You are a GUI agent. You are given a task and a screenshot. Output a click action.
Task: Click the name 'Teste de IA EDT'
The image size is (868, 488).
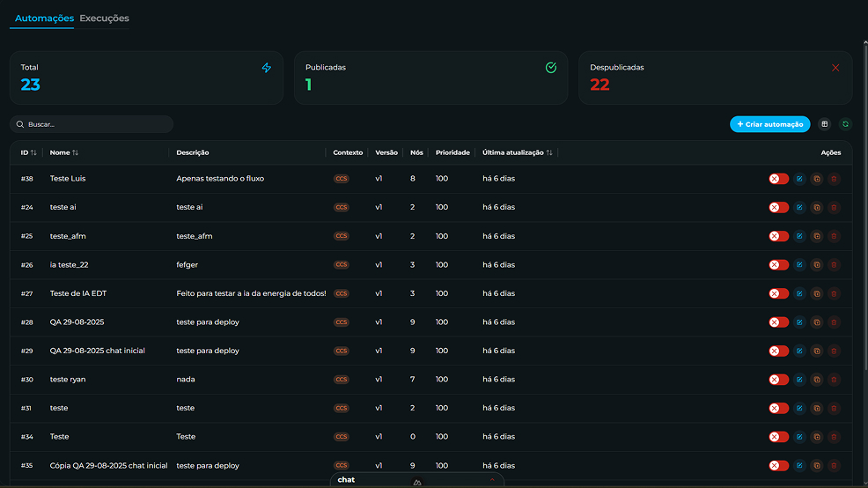(x=78, y=293)
